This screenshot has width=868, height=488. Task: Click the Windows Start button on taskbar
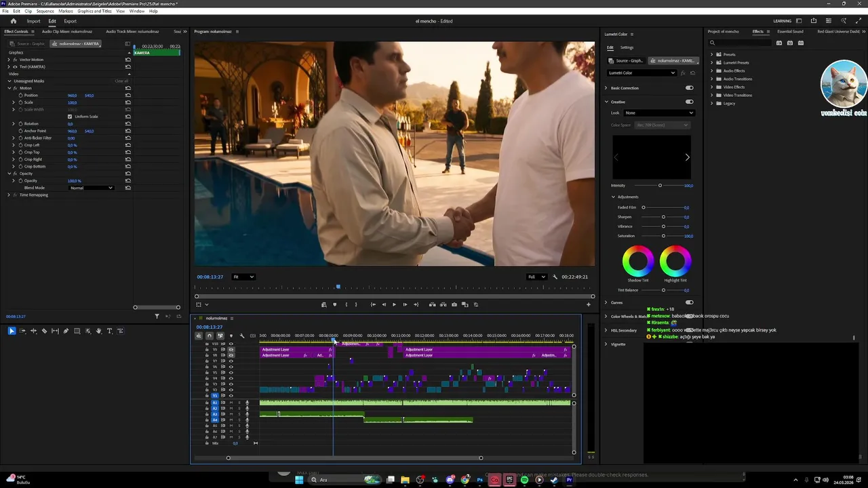(298, 480)
